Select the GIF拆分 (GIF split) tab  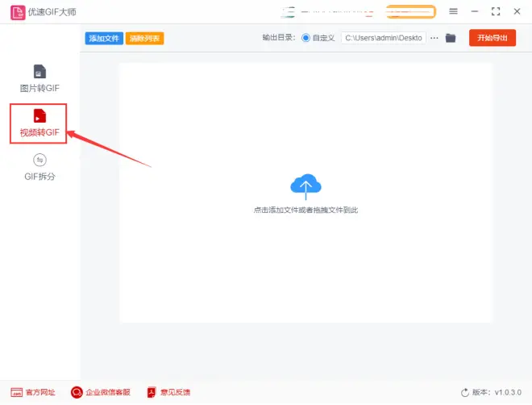(39, 167)
